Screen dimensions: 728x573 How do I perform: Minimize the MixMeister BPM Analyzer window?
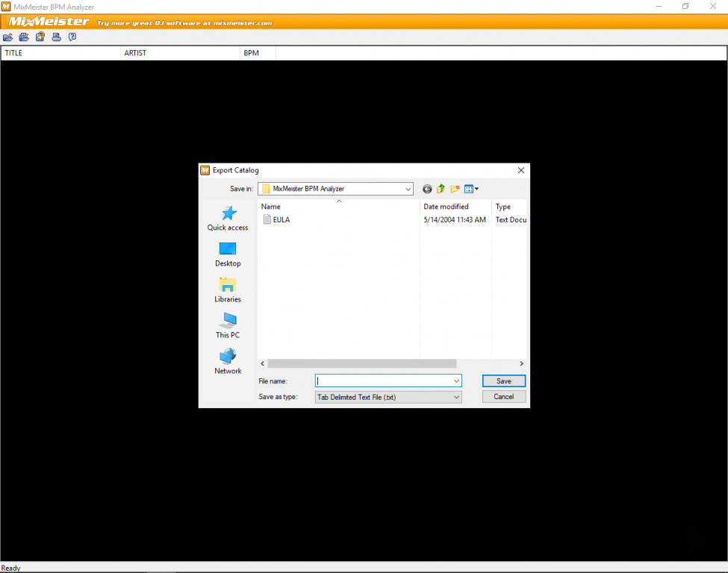[659, 7]
